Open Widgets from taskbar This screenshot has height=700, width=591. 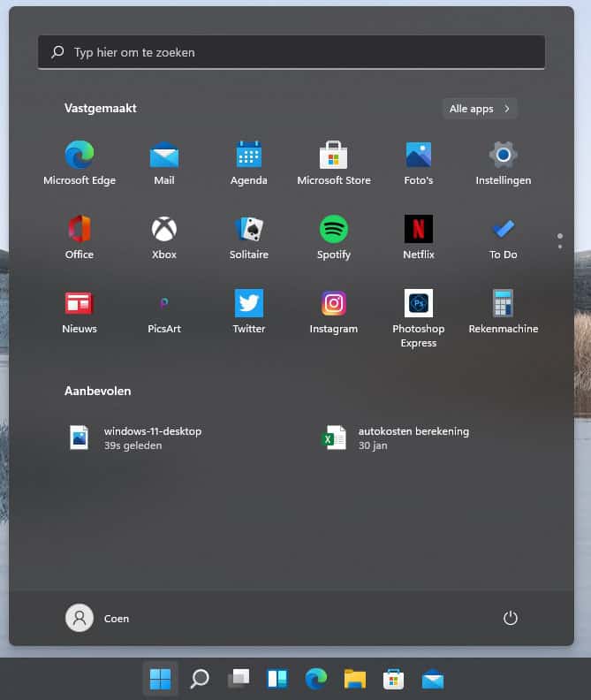point(277,679)
